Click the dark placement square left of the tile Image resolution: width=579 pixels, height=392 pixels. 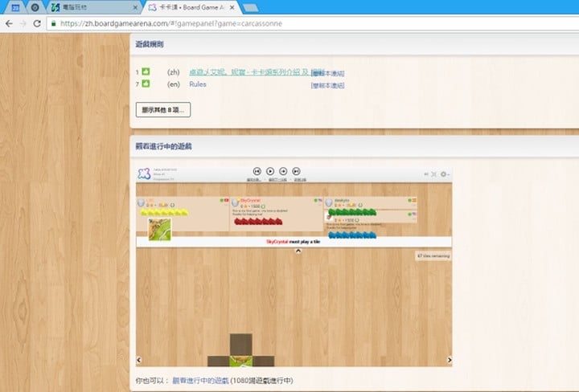pyautogui.click(x=218, y=361)
